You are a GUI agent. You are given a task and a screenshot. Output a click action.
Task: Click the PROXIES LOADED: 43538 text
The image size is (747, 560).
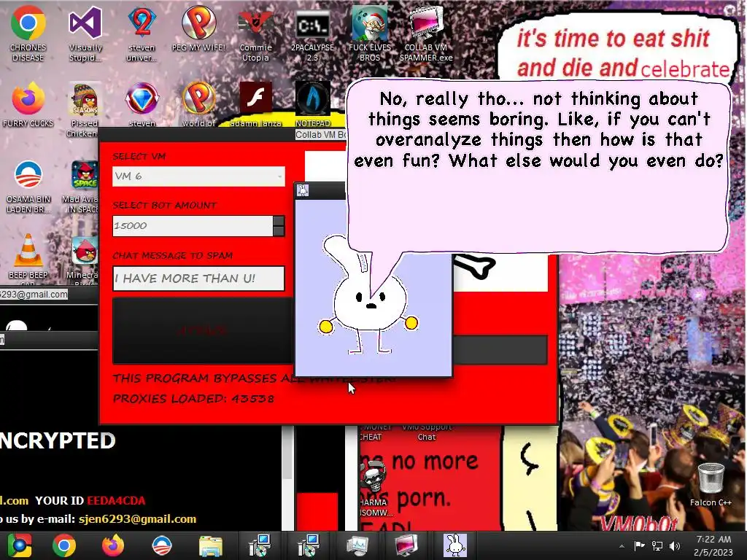(x=193, y=399)
